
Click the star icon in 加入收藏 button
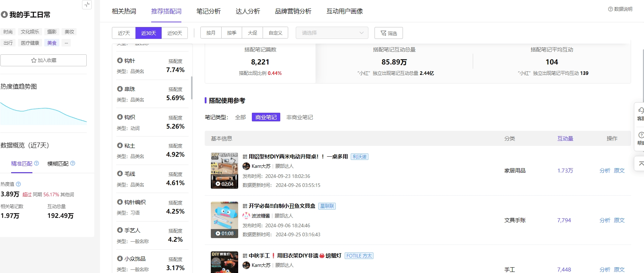coord(34,61)
